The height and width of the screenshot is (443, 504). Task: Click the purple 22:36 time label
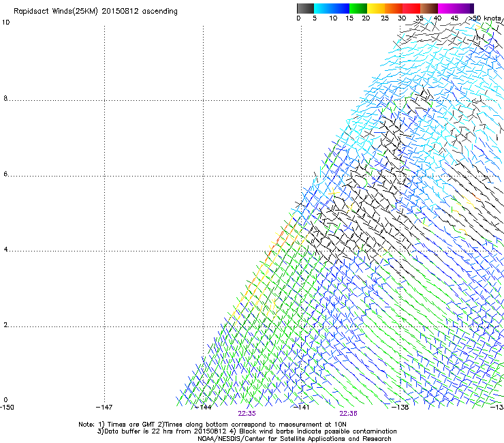tap(349, 414)
